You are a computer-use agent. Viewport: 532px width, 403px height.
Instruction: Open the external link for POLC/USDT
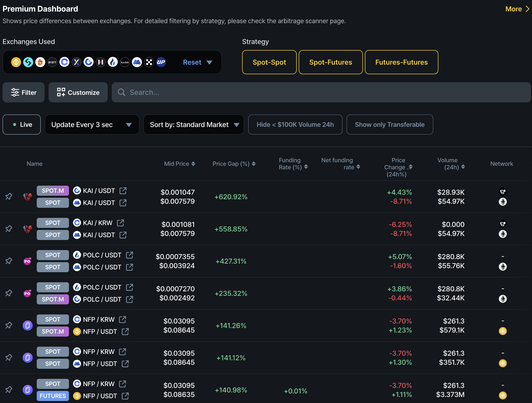point(129,255)
